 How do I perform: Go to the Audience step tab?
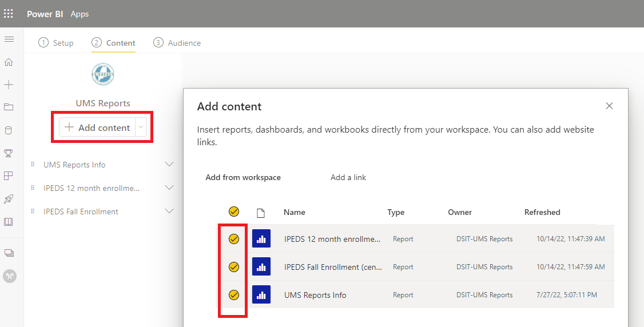[177, 43]
